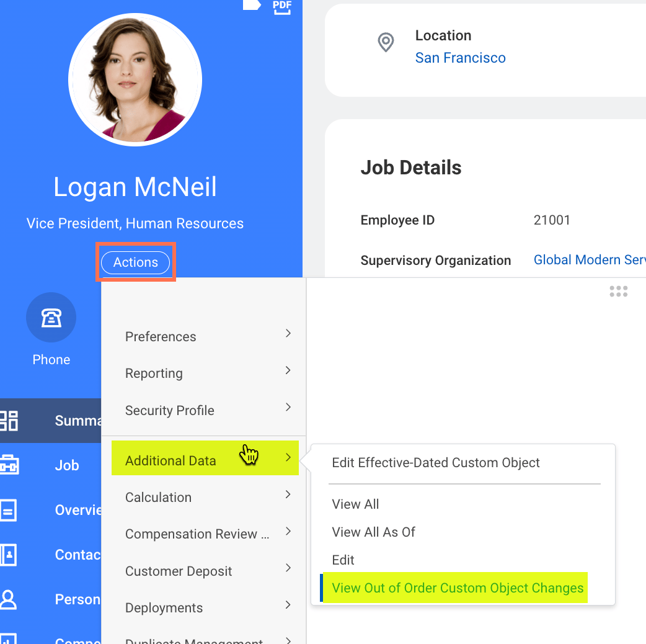Screen dimensions: 646x644
Task: Select Additional Data menu item
Action: click(205, 458)
